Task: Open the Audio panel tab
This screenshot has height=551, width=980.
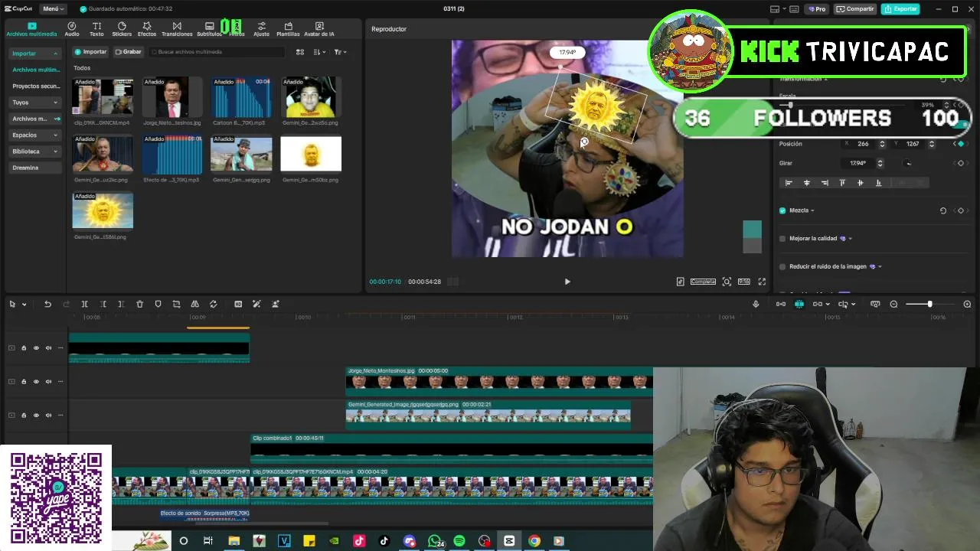Action: pyautogui.click(x=72, y=29)
